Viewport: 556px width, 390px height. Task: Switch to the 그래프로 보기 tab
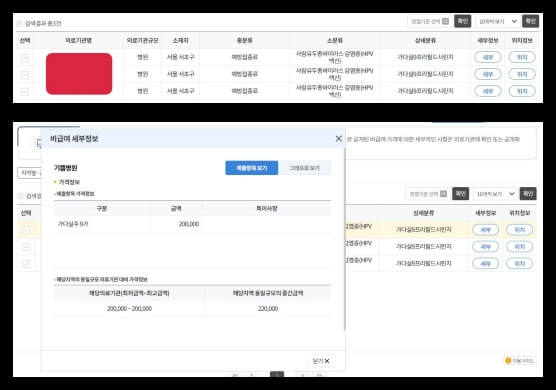pos(305,168)
